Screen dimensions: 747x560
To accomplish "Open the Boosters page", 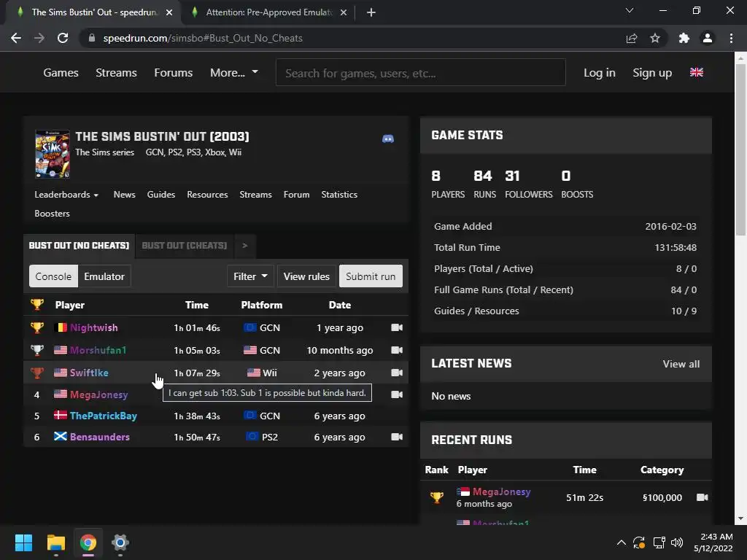I will point(52,214).
